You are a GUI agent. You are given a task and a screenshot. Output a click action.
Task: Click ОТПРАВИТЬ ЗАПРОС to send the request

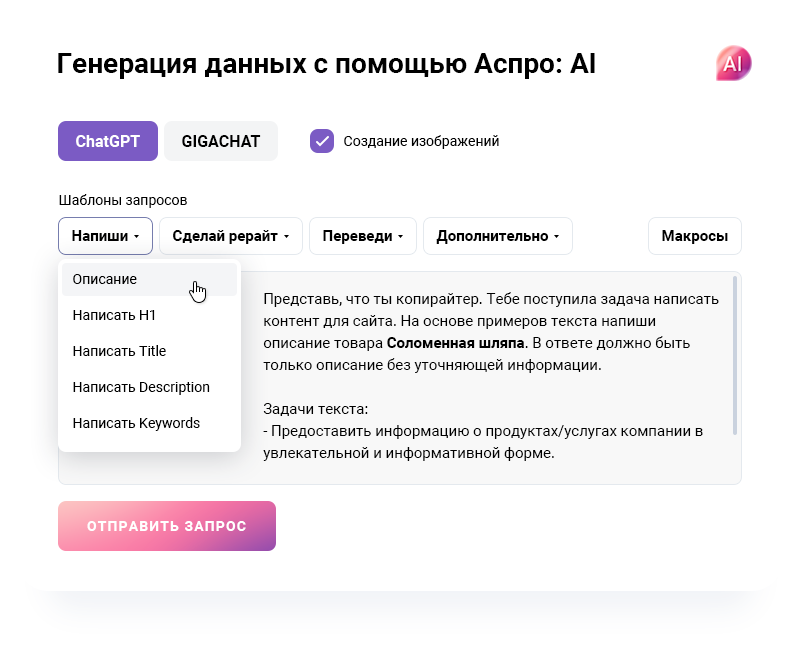[x=166, y=525]
